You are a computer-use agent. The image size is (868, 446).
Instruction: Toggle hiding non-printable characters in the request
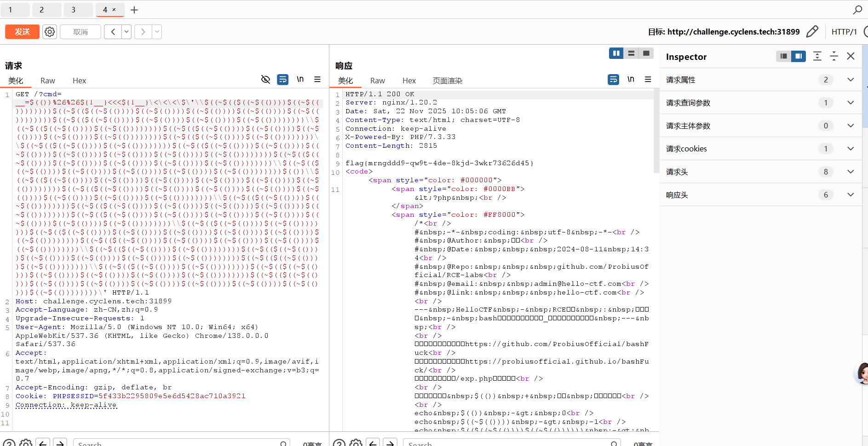[x=265, y=79]
